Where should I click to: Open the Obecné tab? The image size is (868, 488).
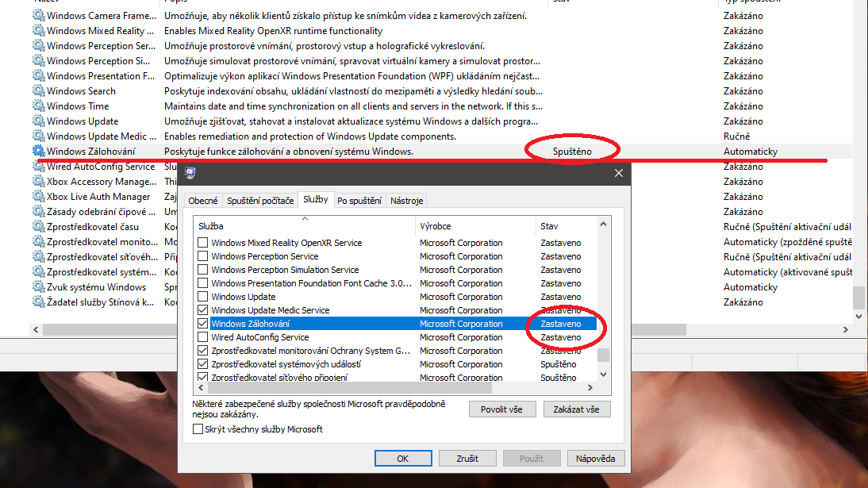pyautogui.click(x=202, y=201)
